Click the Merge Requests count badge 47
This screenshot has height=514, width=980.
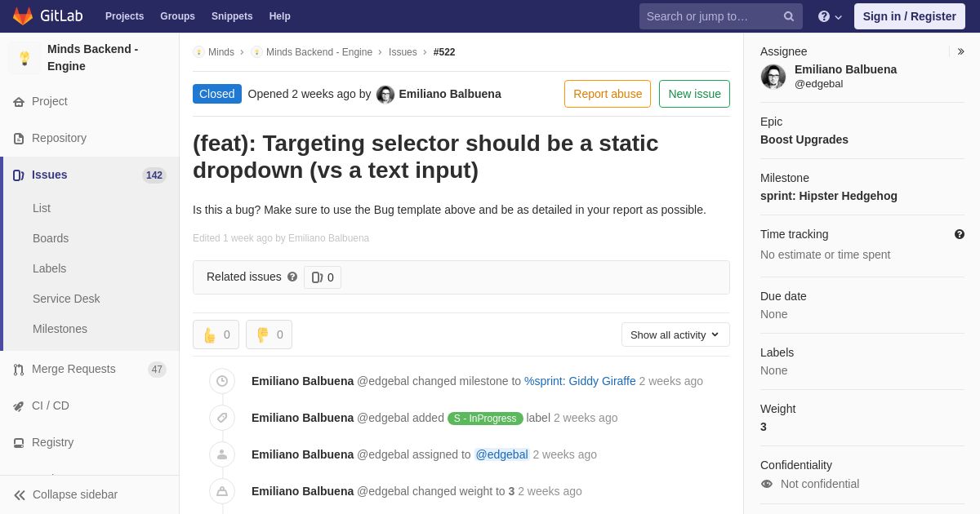coord(157,370)
